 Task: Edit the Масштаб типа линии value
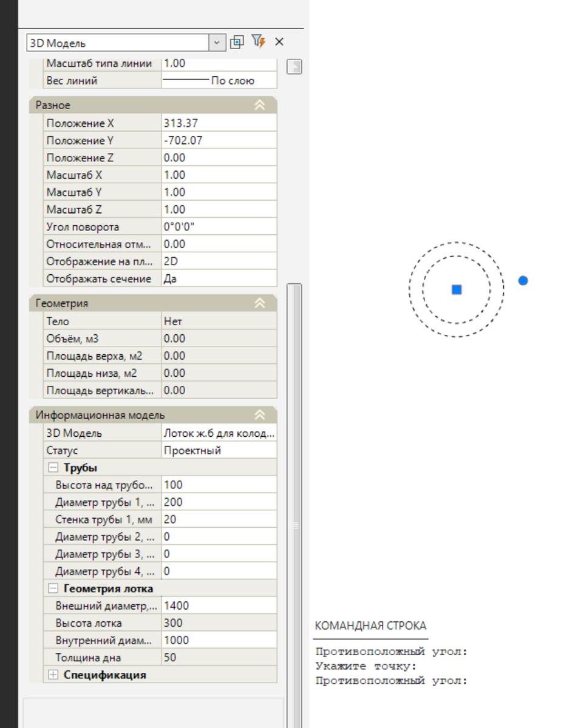(219, 63)
